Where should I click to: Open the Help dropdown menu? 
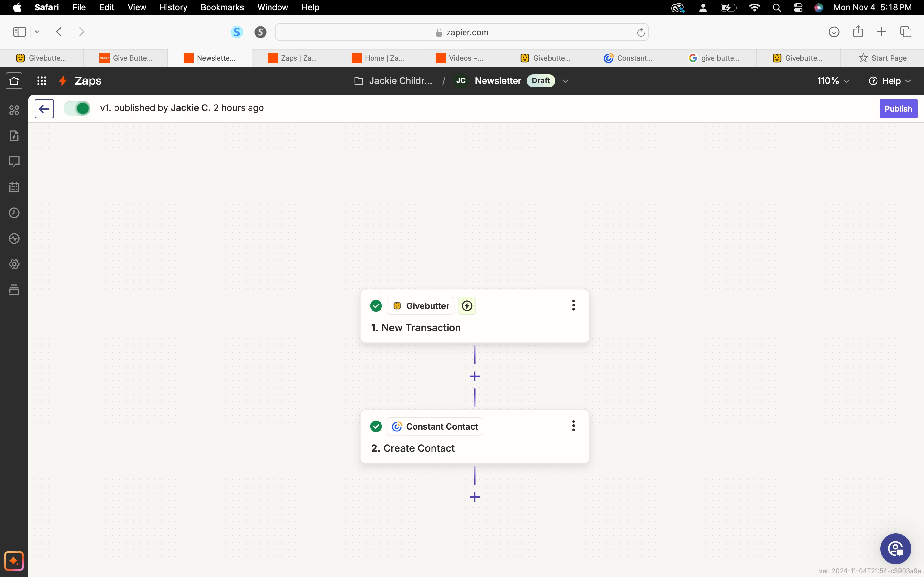coord(890,81)
